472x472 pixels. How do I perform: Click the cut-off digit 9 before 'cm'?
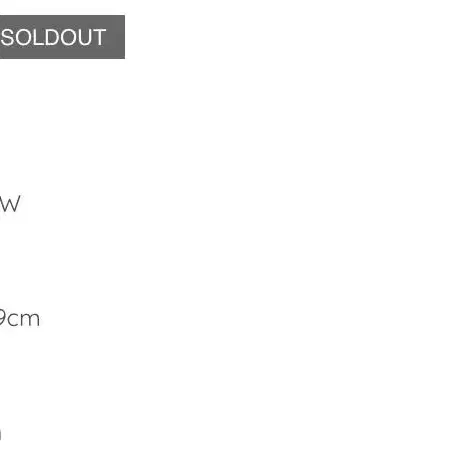point(2,319)
